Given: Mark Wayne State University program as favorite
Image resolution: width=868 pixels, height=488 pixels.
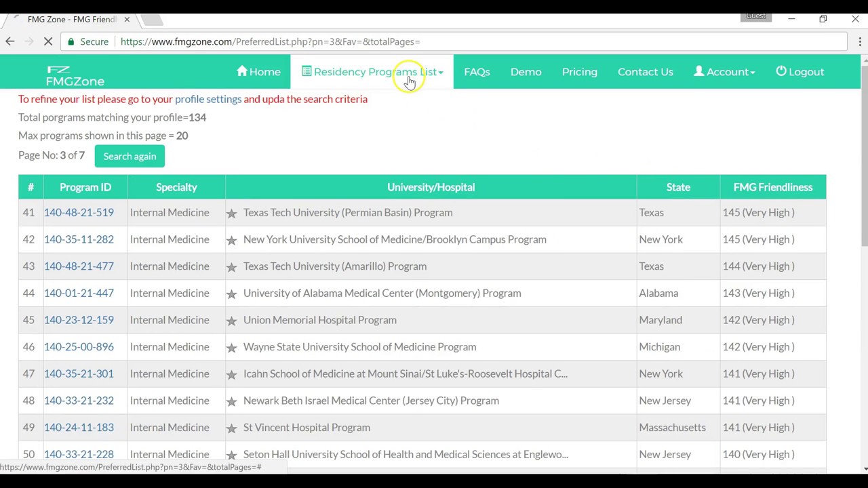Looking at the screenshot, I should tap(231, 347).
